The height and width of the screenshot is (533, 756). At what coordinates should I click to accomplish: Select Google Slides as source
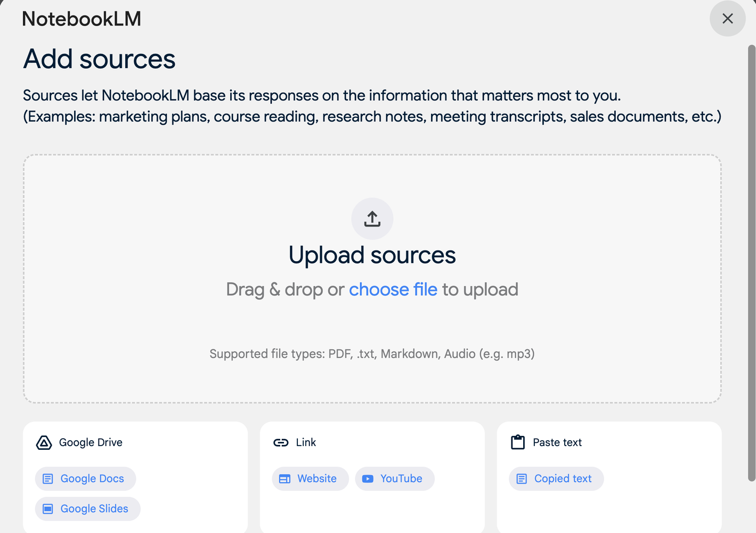click(x=88, y=508)
